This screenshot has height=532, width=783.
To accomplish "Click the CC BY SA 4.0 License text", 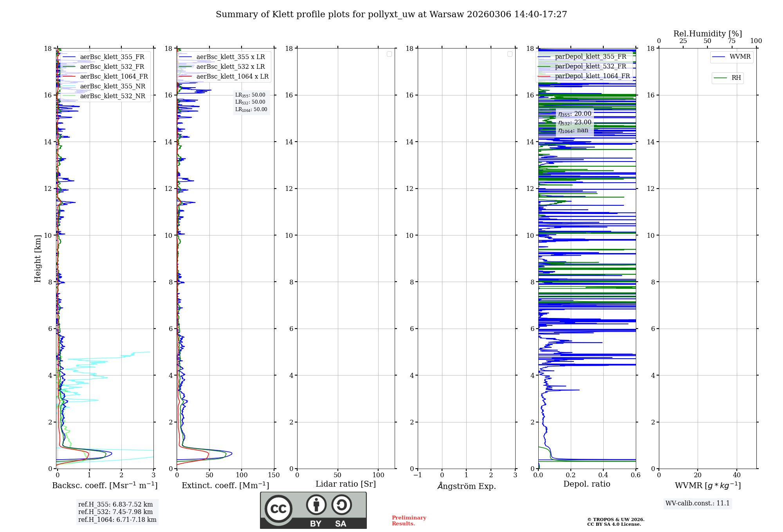I will (x=614, y=525).
